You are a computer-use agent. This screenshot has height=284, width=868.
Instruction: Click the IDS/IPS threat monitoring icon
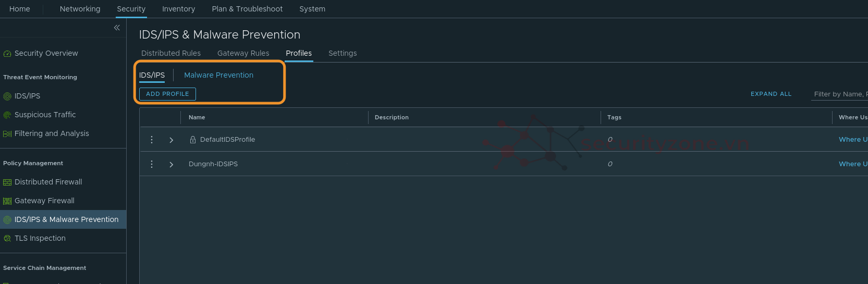7,96
